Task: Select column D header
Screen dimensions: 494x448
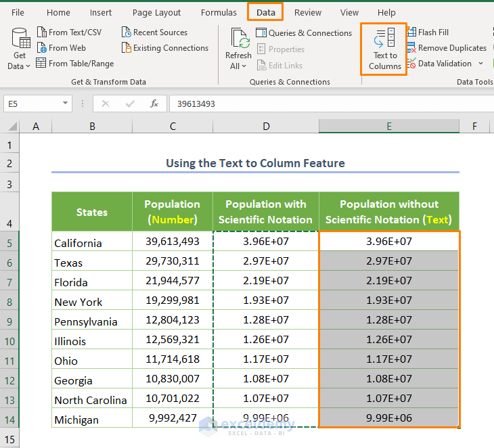Action: (x=266, y=127)
